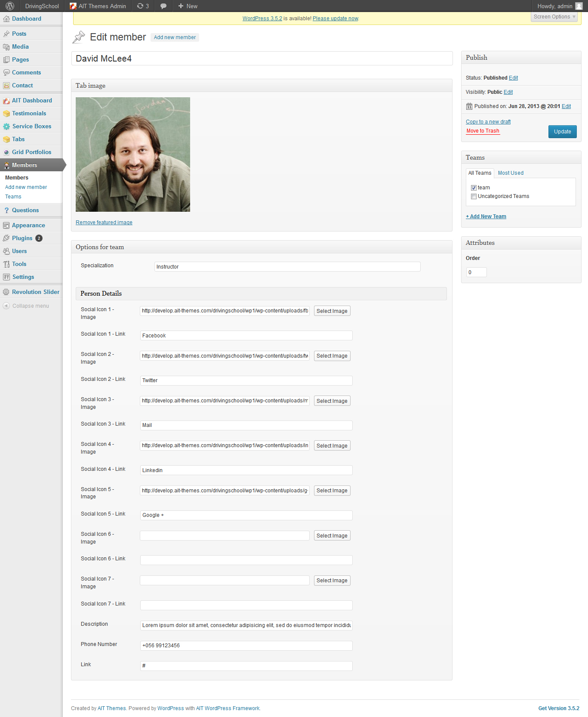Click the Settings icon in sidebar
This screenshot has width=588, height=717.
[6, 277]
